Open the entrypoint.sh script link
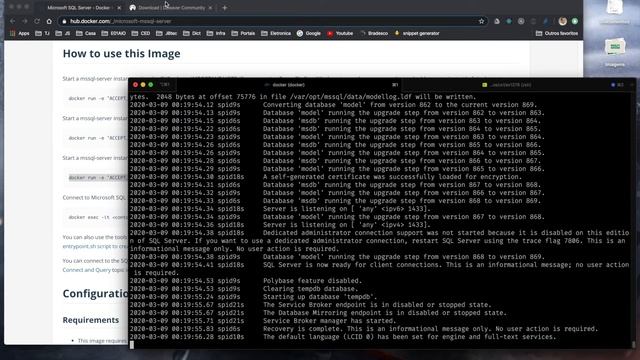The height and width of the screenshot is (360, 640). click(x=95, y=247)
